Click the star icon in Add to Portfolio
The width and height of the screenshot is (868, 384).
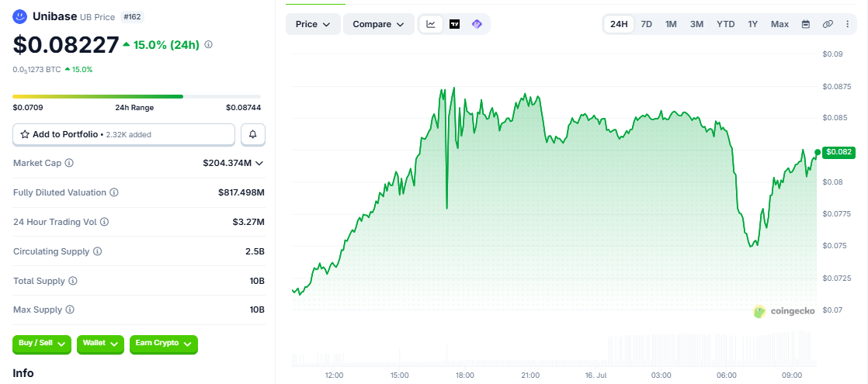pos(25,134)
